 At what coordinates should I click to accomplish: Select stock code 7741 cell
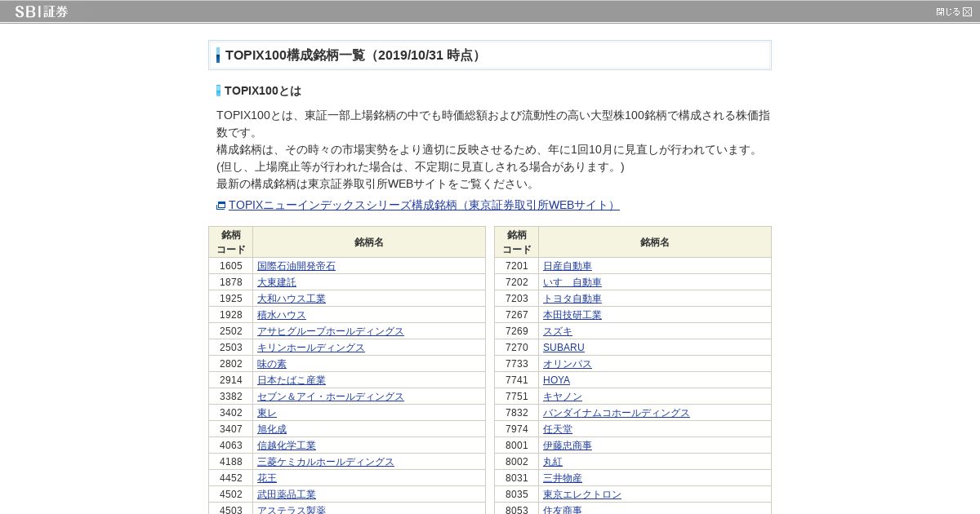point(517,380)
